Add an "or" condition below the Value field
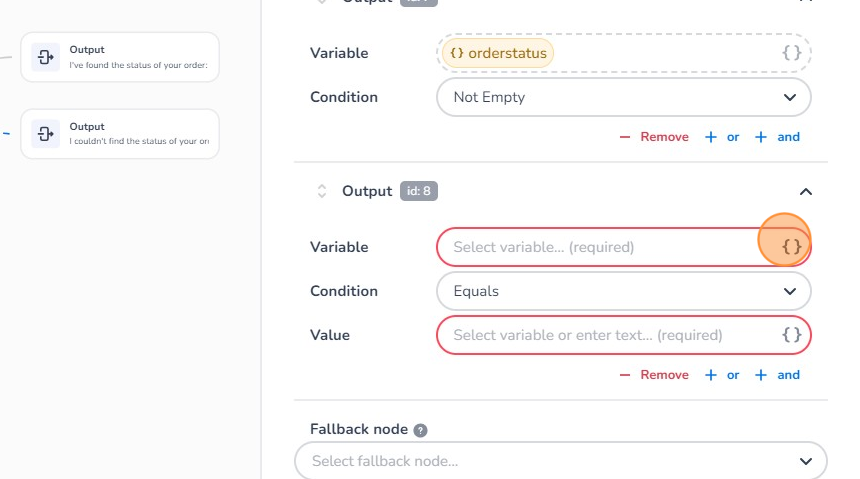This screenshot has width=860, height=479. 722,375
